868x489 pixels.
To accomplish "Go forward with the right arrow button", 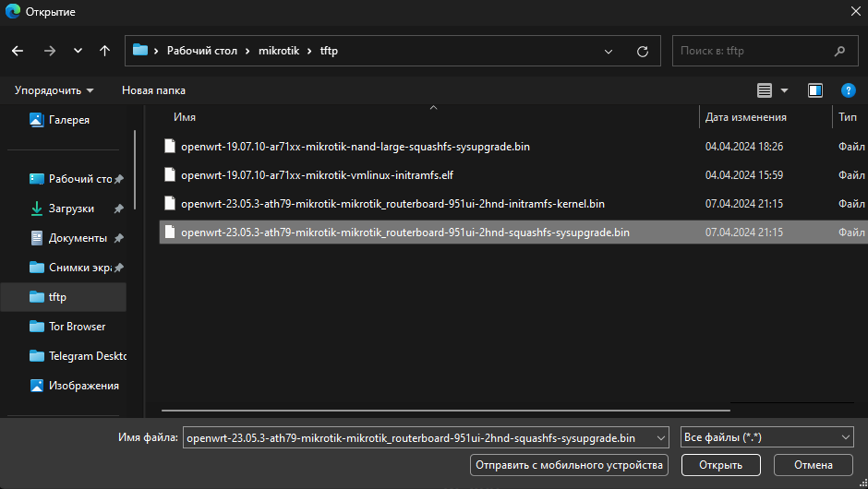I will (50, 51).
